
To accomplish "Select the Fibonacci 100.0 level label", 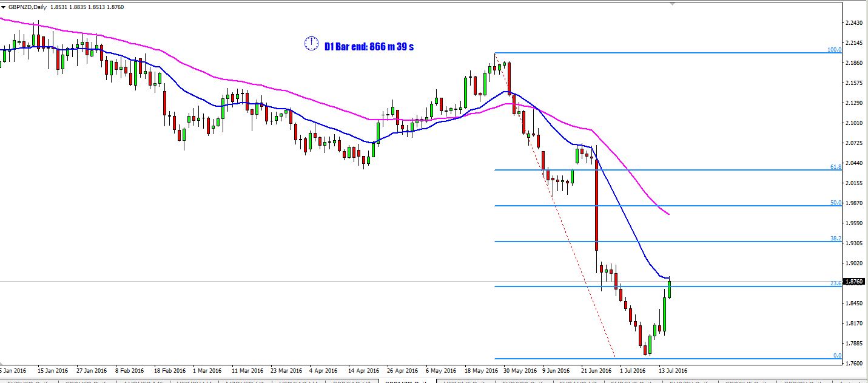I will pos(835,50).
